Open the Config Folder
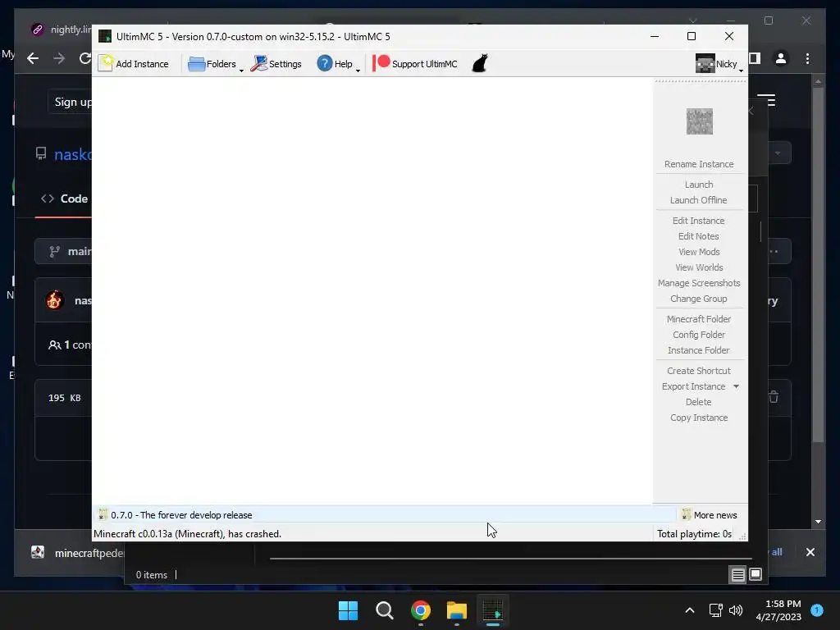Screen dimensions: 840x630 pos(699,335)
